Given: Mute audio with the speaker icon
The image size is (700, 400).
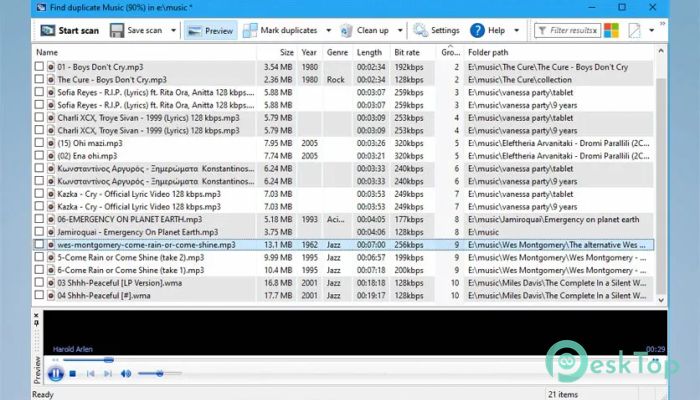Looking at the screenshot, I should (126, 374).
